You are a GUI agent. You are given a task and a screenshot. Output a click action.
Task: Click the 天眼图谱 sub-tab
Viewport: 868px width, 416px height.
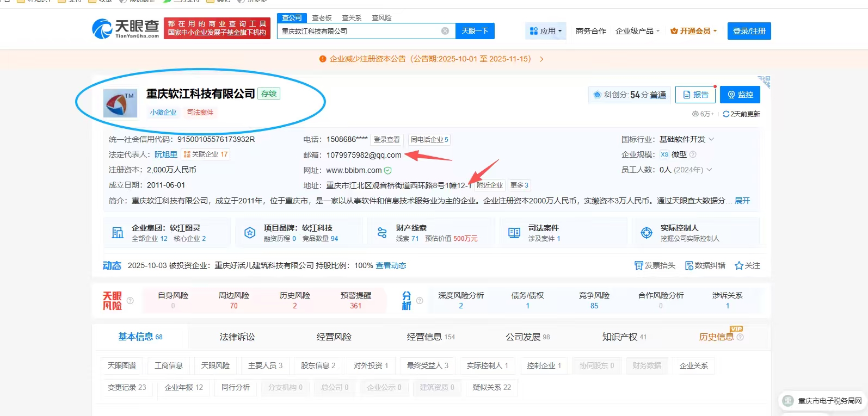122,365
